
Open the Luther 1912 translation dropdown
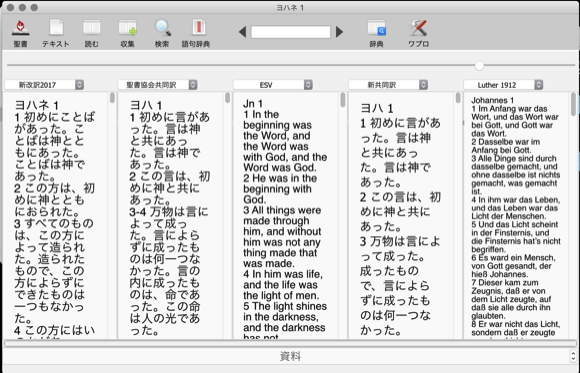coord(503,85)
